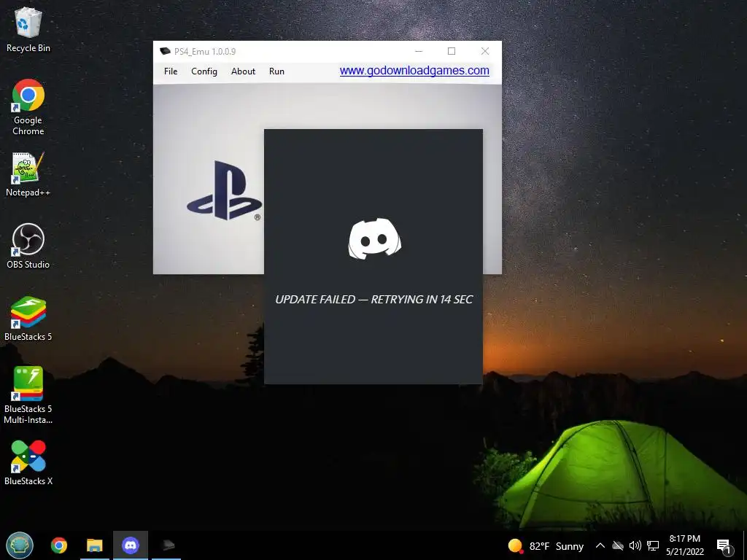Image resolution: width=747 pixels, height=560 pixels.
Task: Select the Google Chrome desktop shortcut
Action: (28, 107)
